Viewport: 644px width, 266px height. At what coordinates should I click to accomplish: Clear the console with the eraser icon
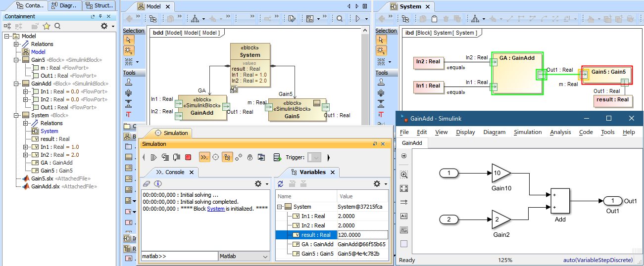click(x=146, y=184)
